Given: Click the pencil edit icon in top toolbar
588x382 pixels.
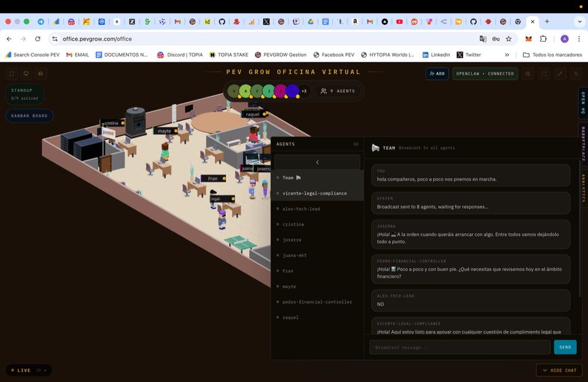Looking at the screenshot, I should tap(560, 73).
